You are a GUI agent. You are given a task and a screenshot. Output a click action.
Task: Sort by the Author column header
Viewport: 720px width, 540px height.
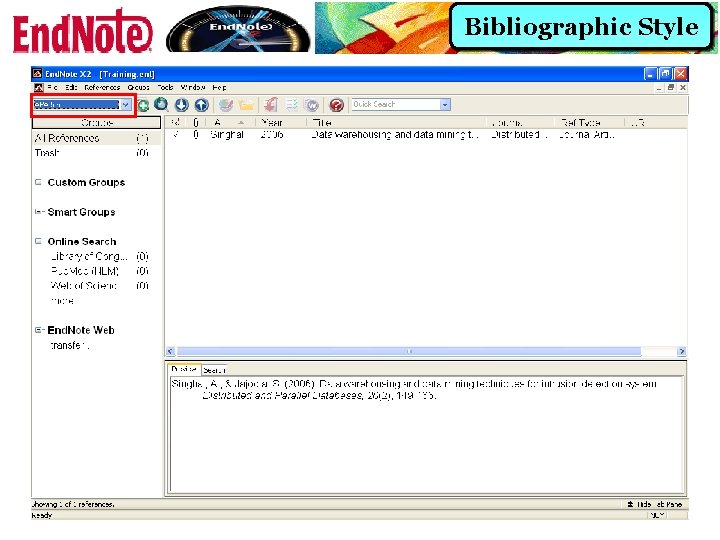coord(228,123)
